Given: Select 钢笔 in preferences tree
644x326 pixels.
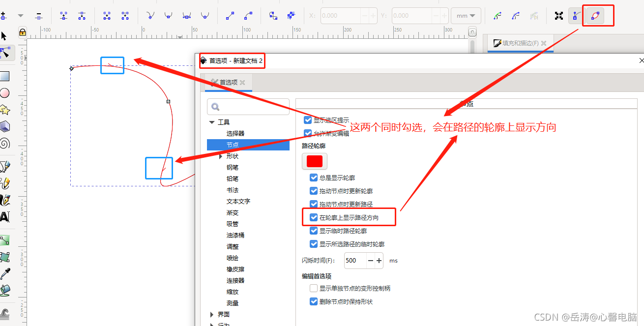Looking at the screenshot, I should 233,167.
